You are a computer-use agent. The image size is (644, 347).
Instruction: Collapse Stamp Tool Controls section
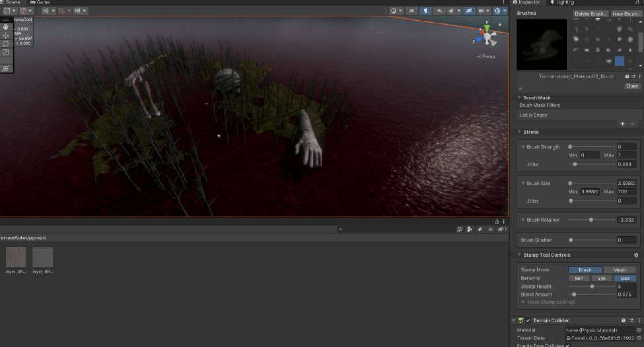pyautogui.click(x=520, y=255)
